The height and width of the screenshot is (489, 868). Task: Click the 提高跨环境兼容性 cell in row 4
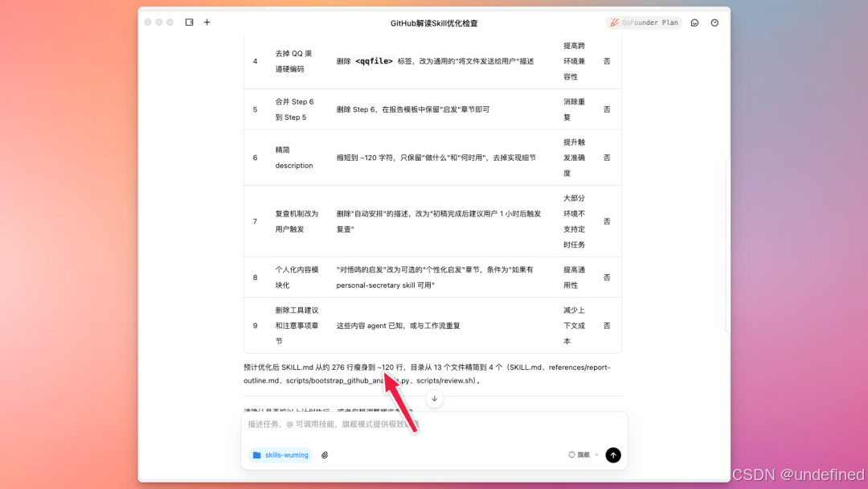tap(574, 61)
